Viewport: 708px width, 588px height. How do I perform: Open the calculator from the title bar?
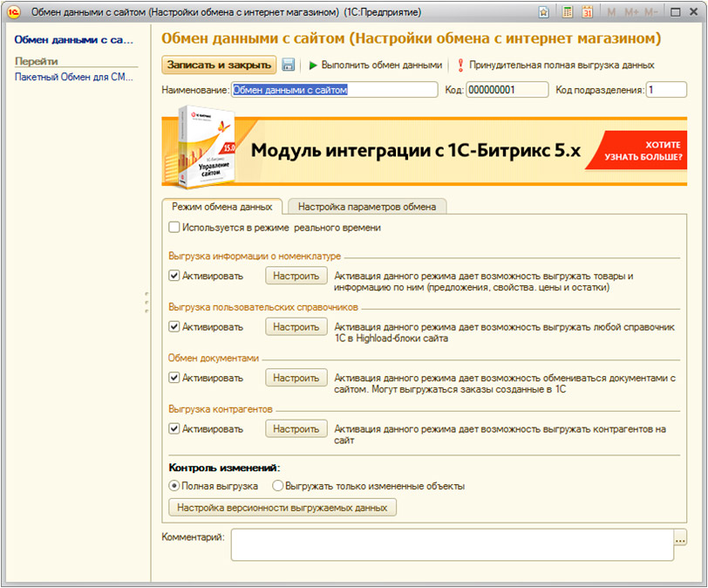coord(568,12)
